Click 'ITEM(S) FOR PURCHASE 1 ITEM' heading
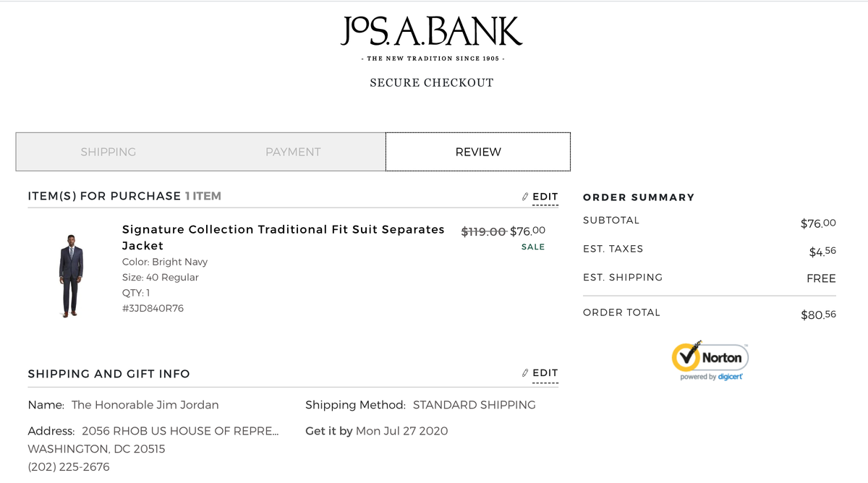This screenshot has height=483, width=868. pos(124,196)
